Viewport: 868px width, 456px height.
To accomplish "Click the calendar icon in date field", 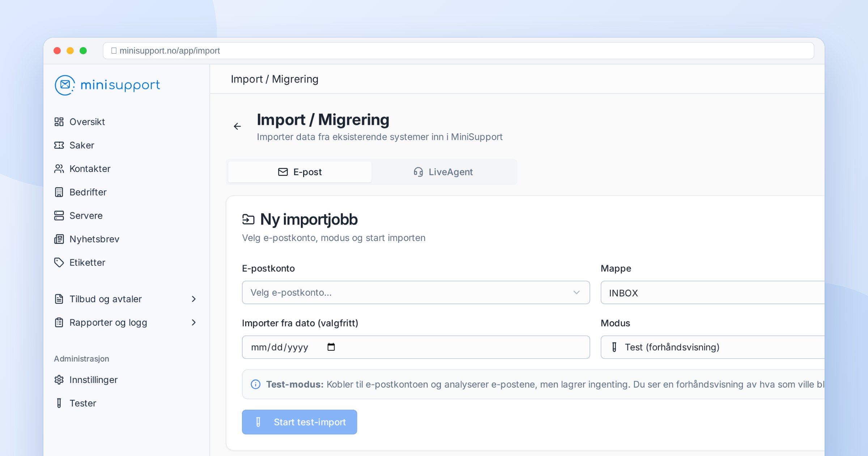I will (331, 347).
